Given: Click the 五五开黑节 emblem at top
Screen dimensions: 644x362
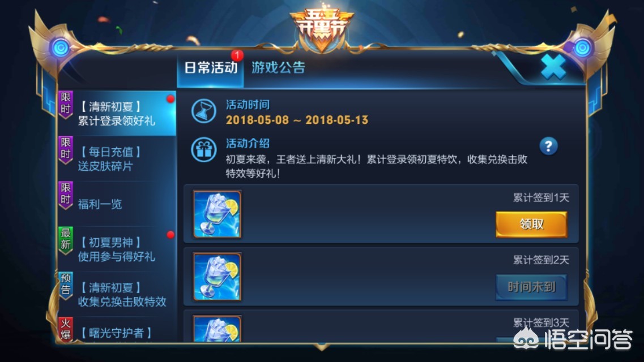Looking at the screenshot, I should [322, 29].
